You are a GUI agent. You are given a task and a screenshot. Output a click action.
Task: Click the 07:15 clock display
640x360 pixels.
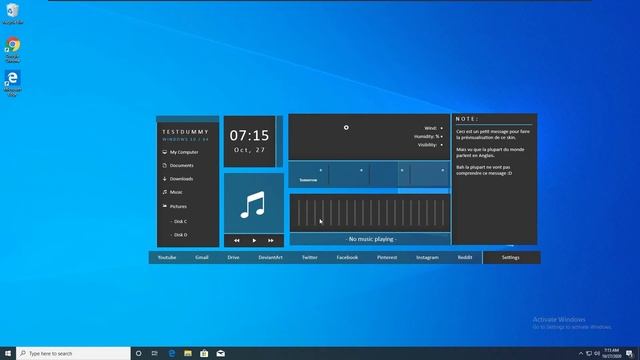[249, 136]
